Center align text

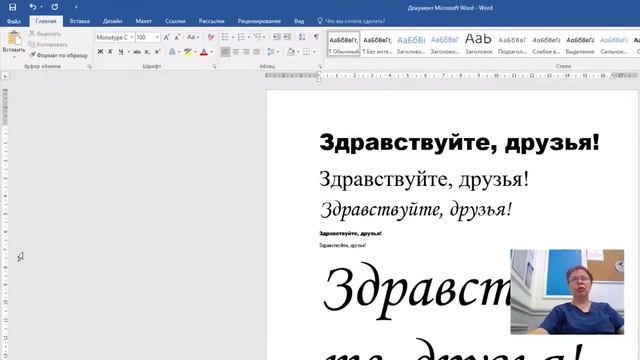236,52
